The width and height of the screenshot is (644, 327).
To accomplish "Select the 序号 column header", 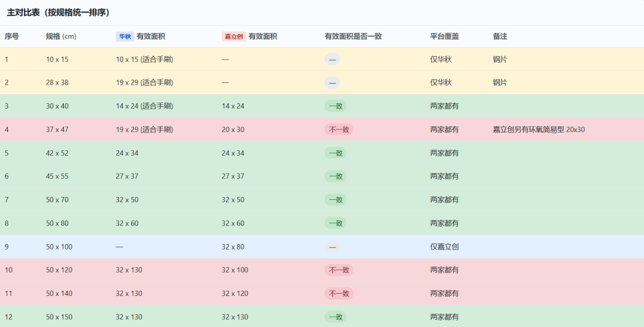I will click(11, 36).
